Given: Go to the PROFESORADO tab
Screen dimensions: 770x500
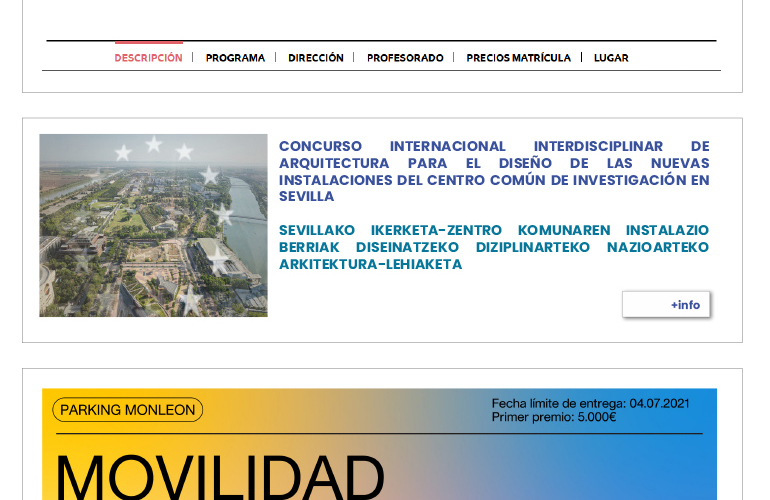Looking at the screenshot, I should tap(405, 58).
